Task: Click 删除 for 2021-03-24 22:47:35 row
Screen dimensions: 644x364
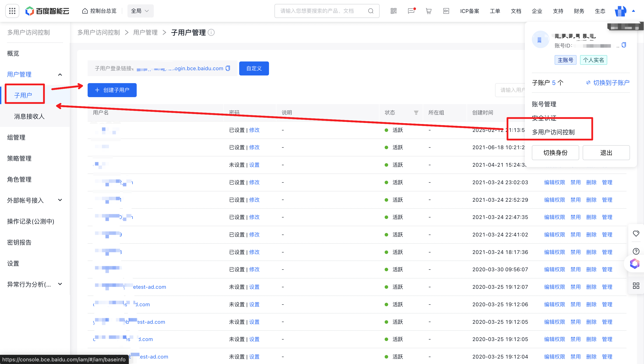Action: point(591,217)
